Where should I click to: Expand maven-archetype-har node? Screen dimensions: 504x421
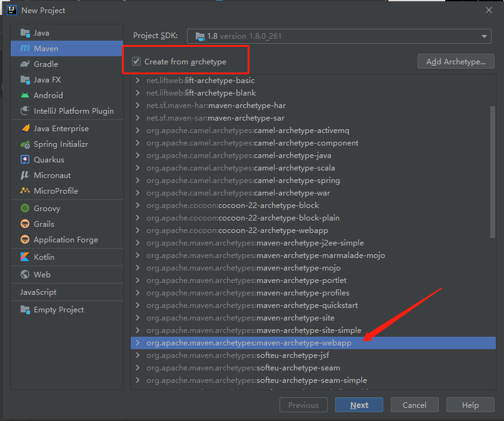(138, 106)
